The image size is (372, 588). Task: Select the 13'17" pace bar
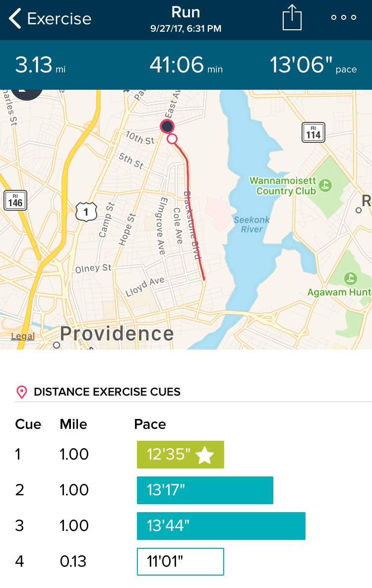205,490
